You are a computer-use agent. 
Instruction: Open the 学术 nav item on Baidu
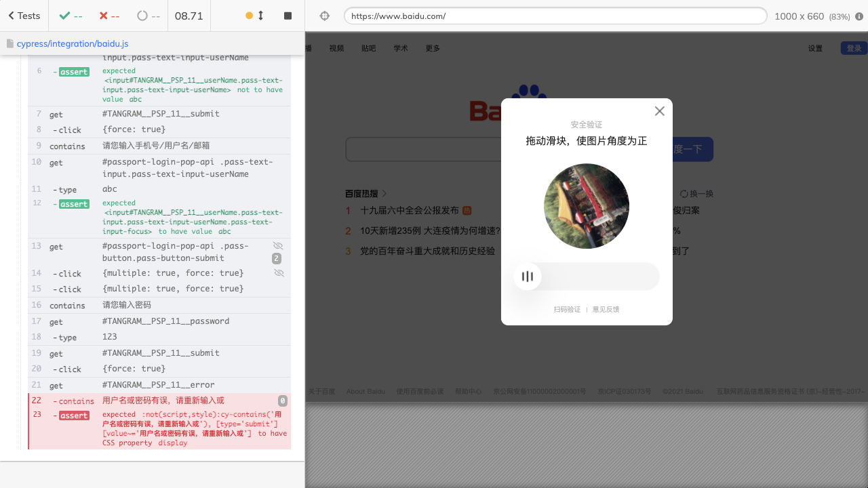(x=401, y=48)
